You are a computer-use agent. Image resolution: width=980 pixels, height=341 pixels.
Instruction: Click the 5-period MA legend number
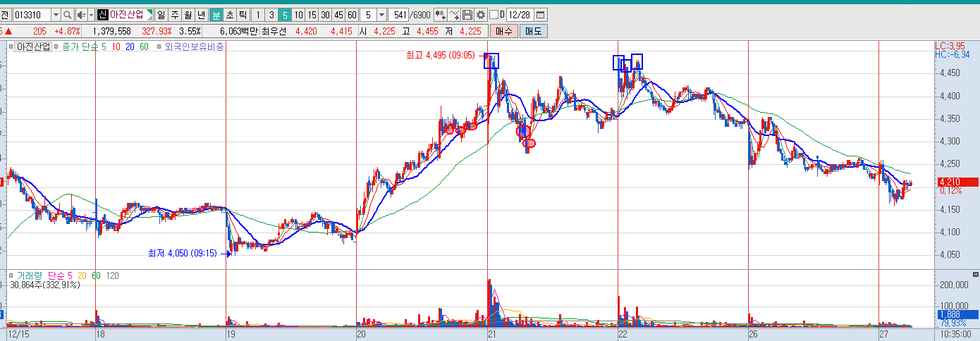click(104, 46)
